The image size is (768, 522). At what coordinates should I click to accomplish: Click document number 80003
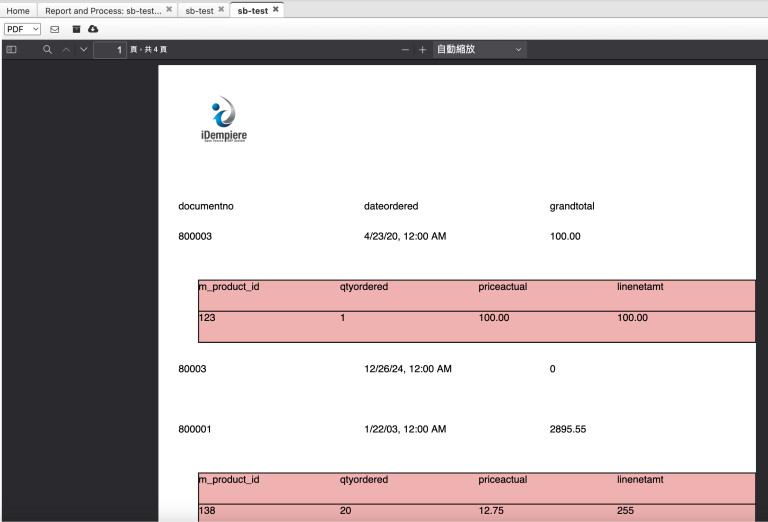(192, 369)
